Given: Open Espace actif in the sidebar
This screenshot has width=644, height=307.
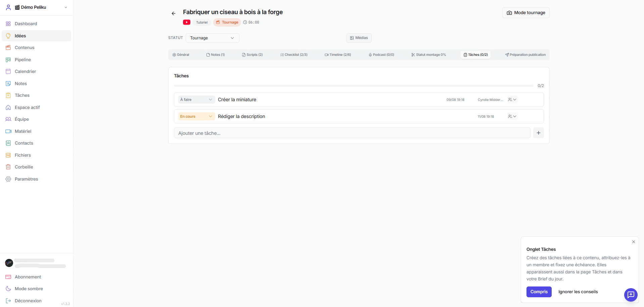Looking at the screenshot, I should click(x=37, y=108).
